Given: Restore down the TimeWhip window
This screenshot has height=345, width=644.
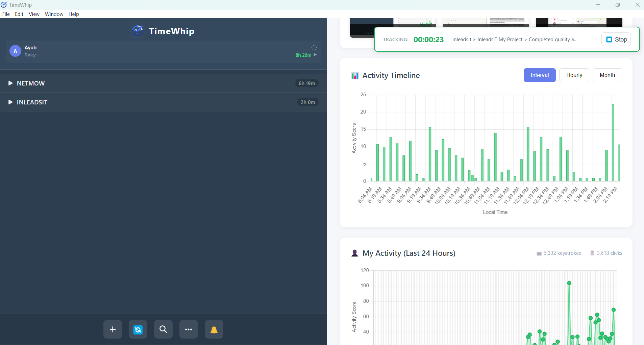Looking at the screenshot, I should click(618, 5).
